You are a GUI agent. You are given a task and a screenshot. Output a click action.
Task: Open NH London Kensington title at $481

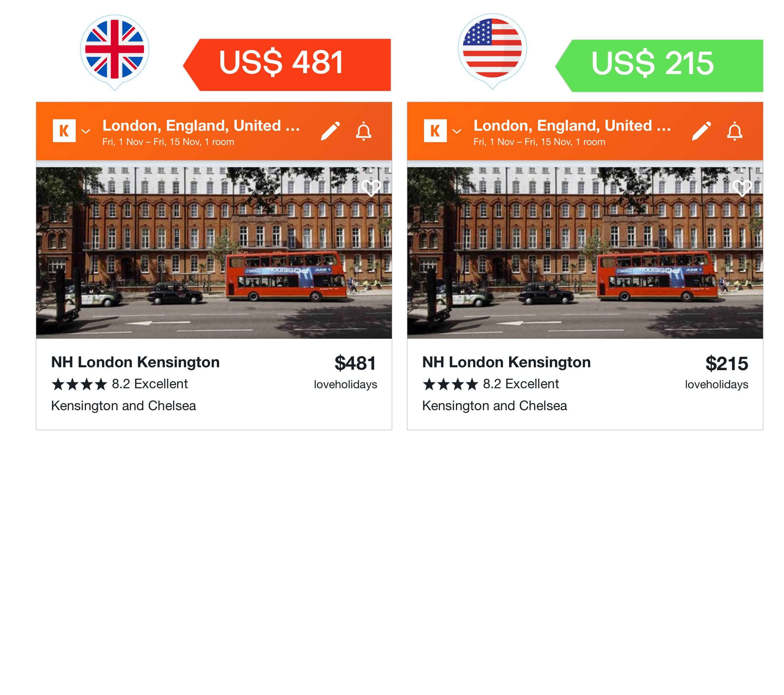[135, 362]
